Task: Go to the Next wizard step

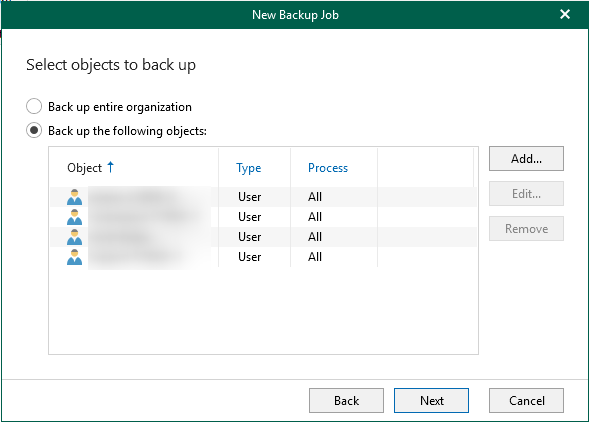Action: pos(431,401)
